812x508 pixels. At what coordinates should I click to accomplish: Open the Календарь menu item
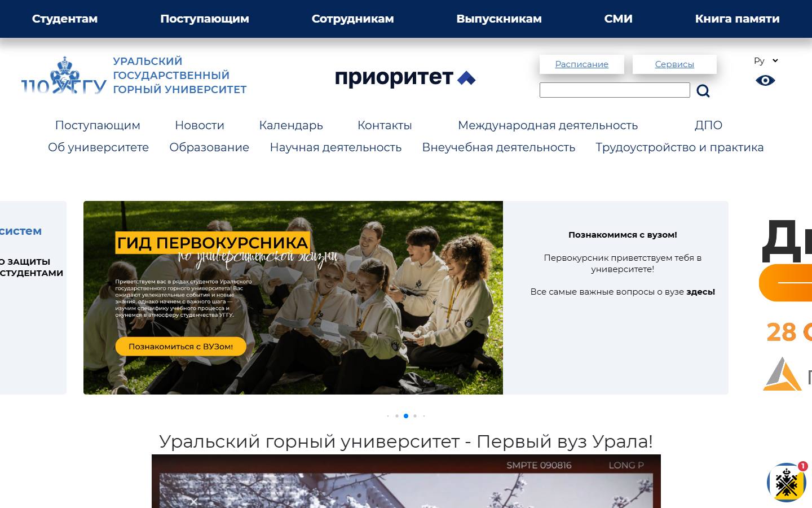coord(291,125)
